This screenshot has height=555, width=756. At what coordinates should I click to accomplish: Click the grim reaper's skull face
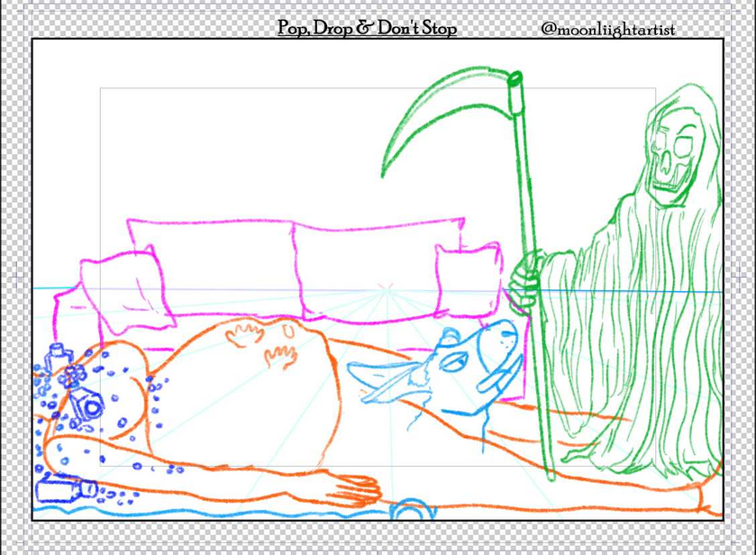[672, 159]
